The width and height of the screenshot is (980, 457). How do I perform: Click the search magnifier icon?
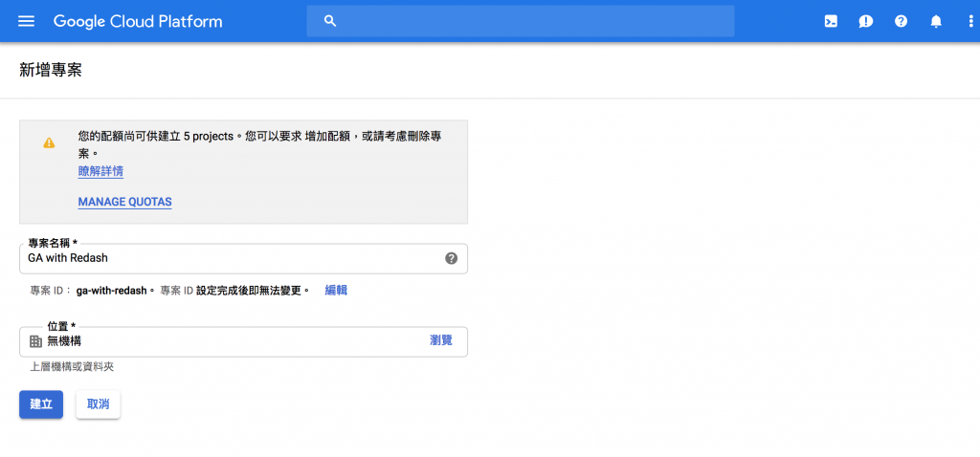pyautogui.click(x=330, y=21)
